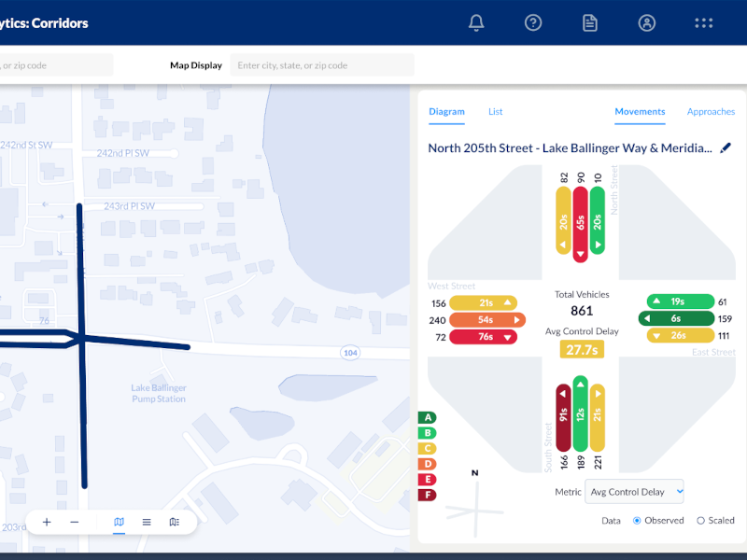Click the Lake Ballinger Pump Station label
The width and height of the screenshot is (747, 560).
click(159, 393)
